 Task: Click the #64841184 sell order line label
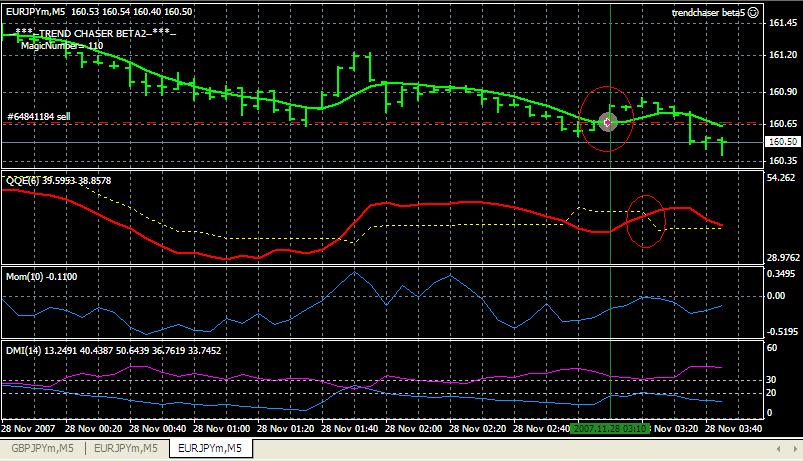pyautogui.click(x=39, y=117)
